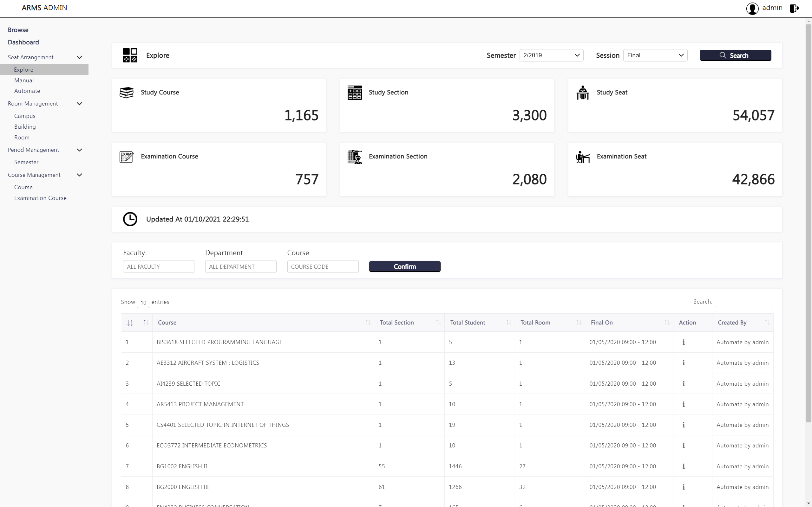Go to Examination Course in sidebar

[40, 198]
